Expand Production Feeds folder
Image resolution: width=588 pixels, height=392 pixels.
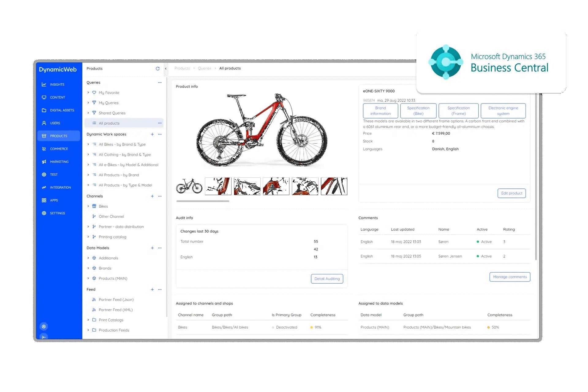click(88, 330)
